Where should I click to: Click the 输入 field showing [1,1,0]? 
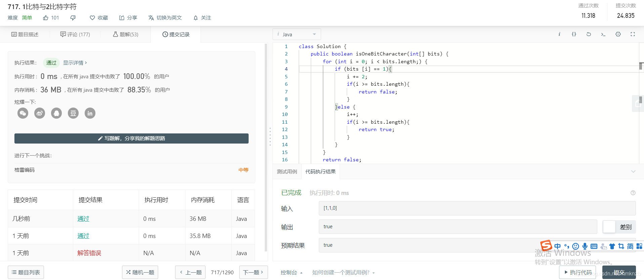[477, 208]
